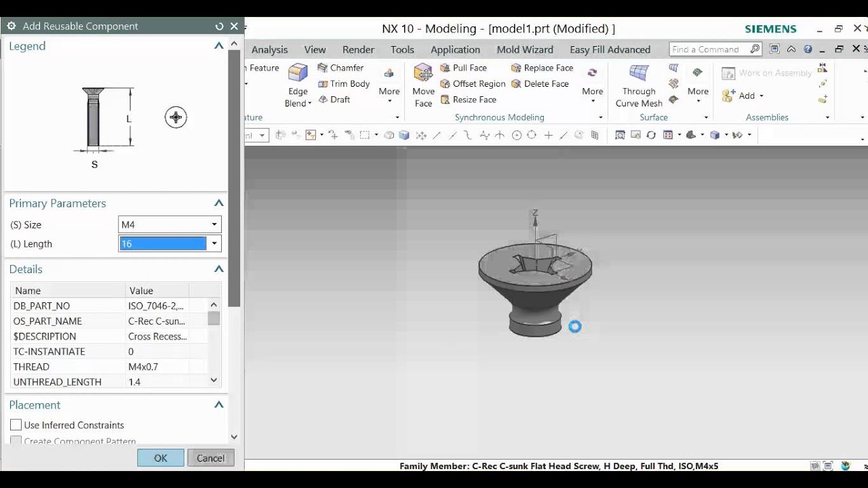Open the Help question mark icon
Image resolution: width=868 pixels, height=488 pixels.
(x=808, y=49)
